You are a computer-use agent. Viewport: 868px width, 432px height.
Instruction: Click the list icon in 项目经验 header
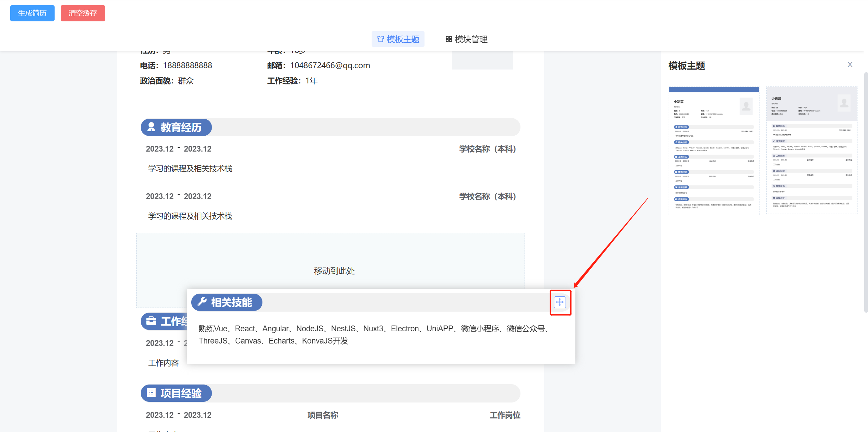pos(151,393)
